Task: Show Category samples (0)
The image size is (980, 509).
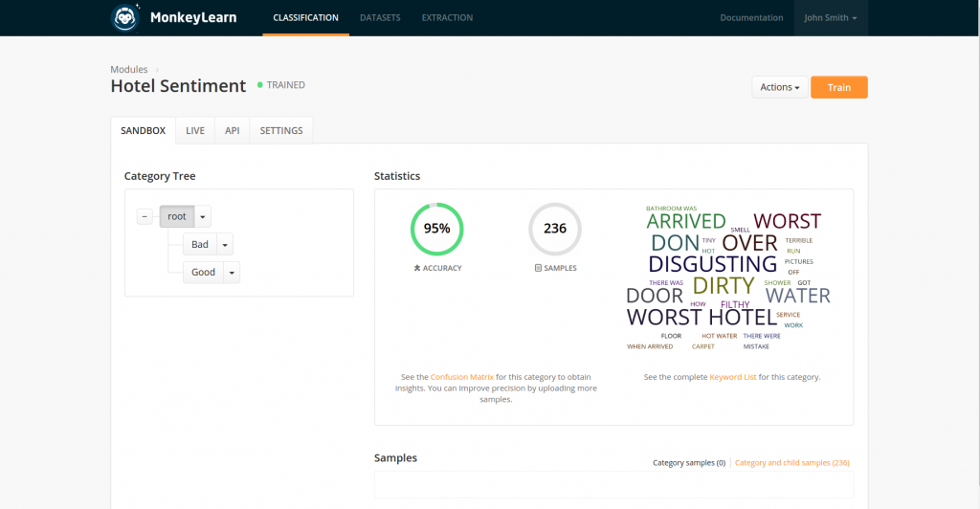Action: 689,463
